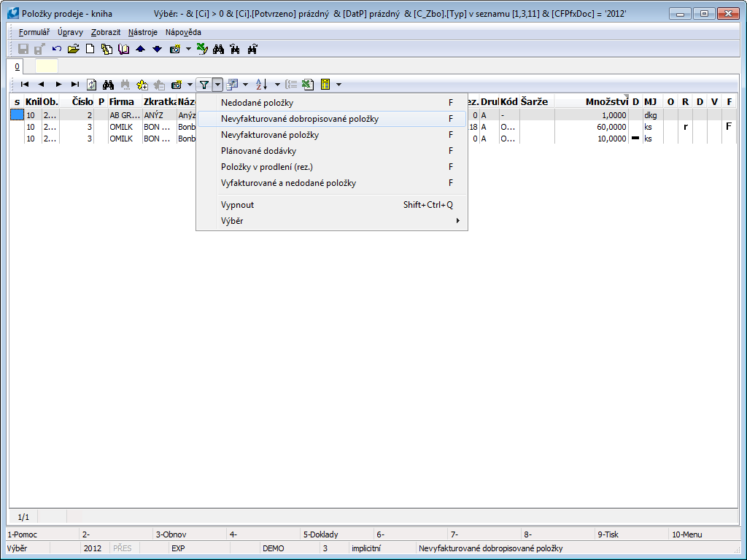Screen dimensions: 747x560
Task: Click the third binoculars icon in the top toolbar
Action: pyautogui.click(x=252, y=49)
